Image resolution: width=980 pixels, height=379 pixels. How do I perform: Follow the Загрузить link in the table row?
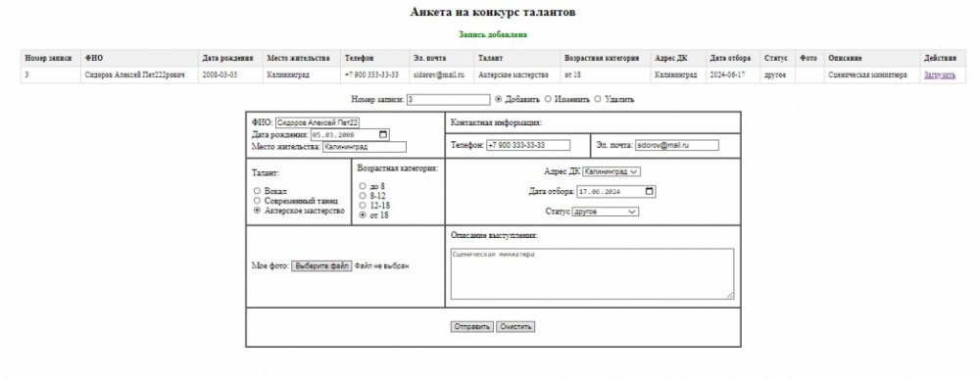[x=940, y=75]
